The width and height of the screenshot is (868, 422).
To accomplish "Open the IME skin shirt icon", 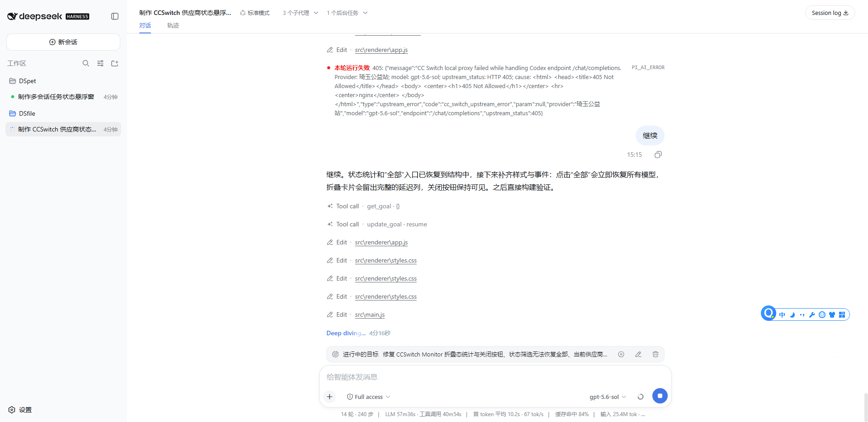I will (832, 315).
